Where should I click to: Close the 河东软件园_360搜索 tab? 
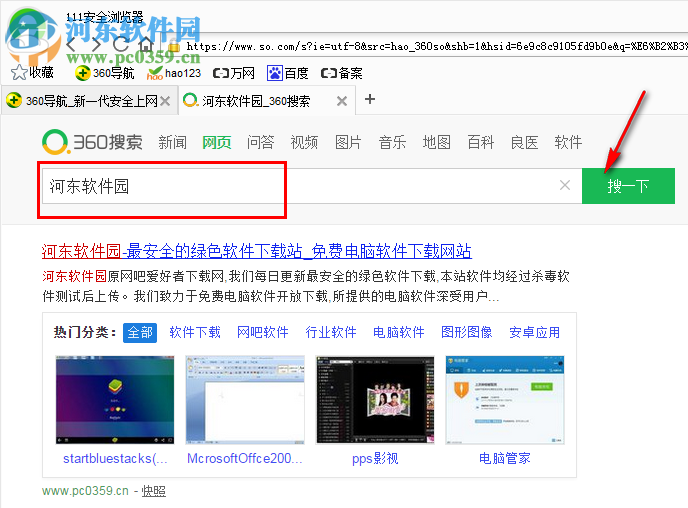(342, 101)
